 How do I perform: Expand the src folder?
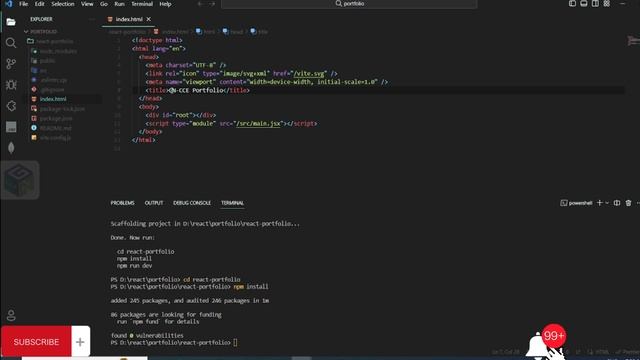[x=43, y=70]
